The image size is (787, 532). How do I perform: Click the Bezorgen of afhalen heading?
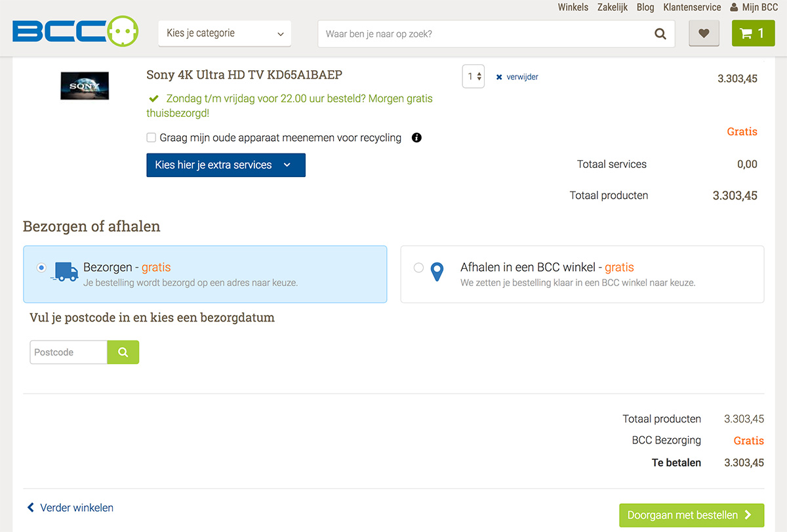coord(92,227)
